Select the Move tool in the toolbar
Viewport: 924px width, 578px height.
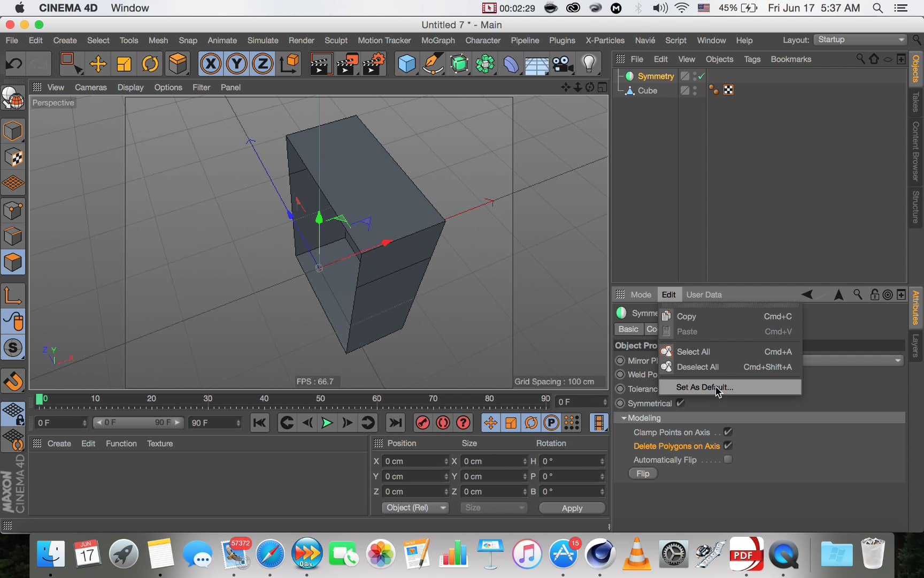click(x=98, y=63)
